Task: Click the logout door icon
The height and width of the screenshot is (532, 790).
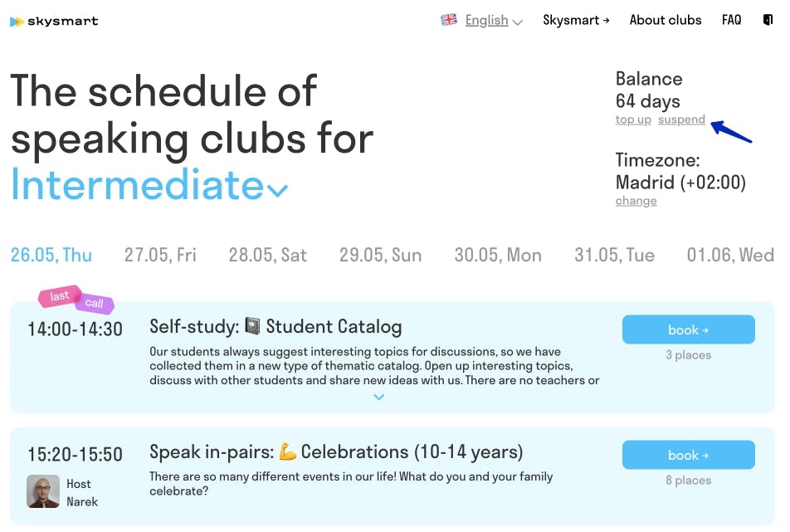Action: coord(768,20)
